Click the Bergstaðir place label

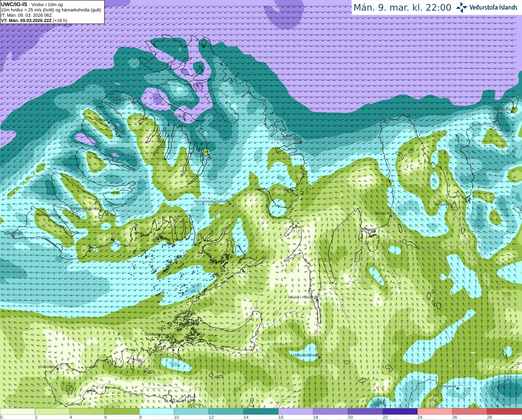[x=442, y=204]
